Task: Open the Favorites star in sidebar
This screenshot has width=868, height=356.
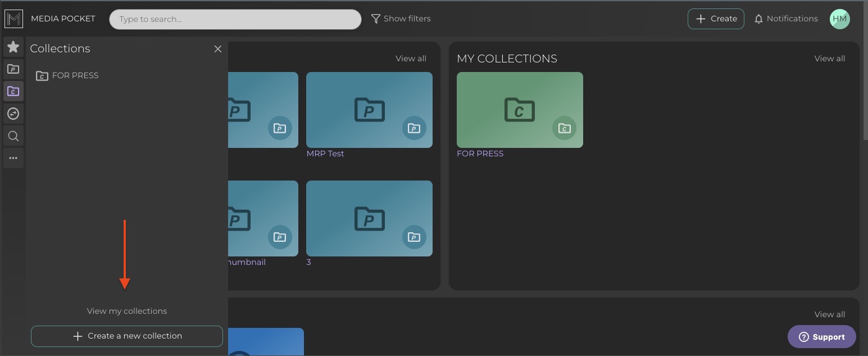Action: [x=13, y=47]
